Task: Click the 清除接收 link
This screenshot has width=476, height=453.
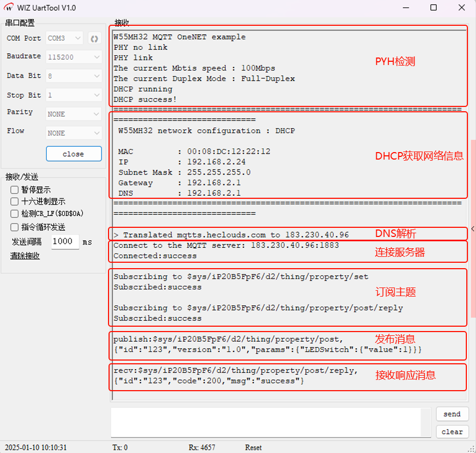Action: [x=25, y=256]
